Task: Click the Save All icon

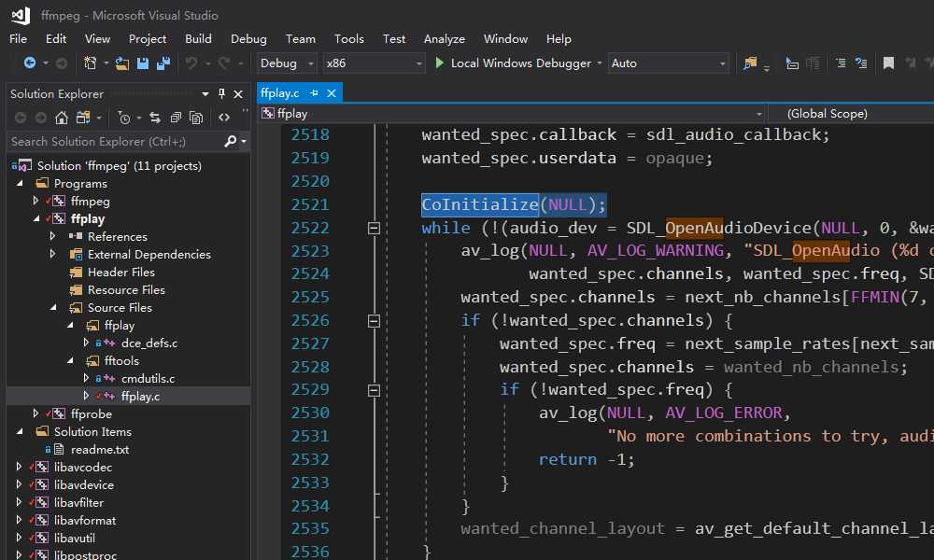Action: tap(163, 63)
